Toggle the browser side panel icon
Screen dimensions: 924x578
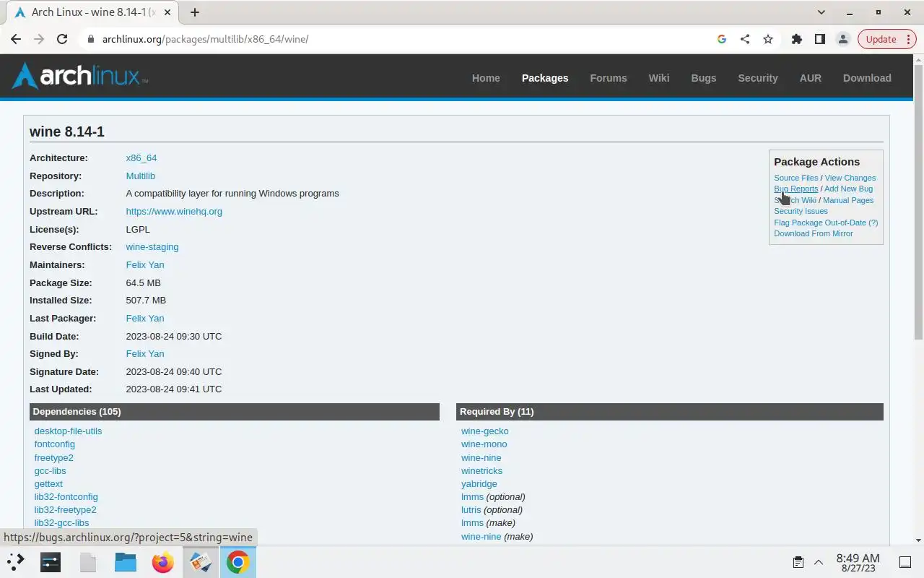click(x=820, y=39)
